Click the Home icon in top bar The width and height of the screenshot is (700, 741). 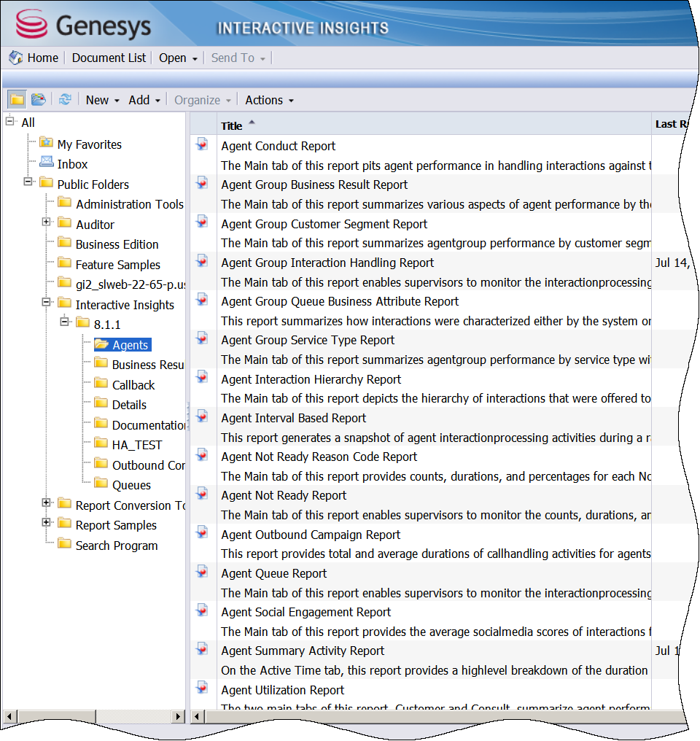pos(16,58)
